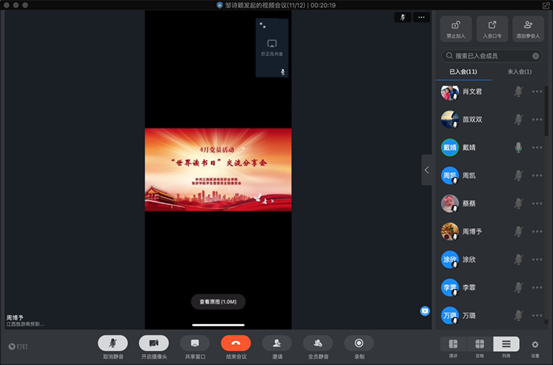553x365 pixels.
Task: Click the 邀请 invite participants icon
Action: (x=277, y=343)
